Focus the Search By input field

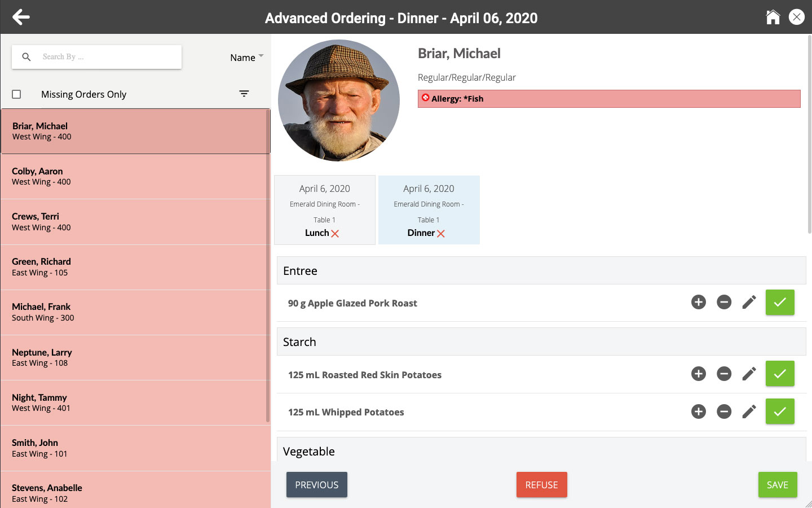tap(107, 57)
